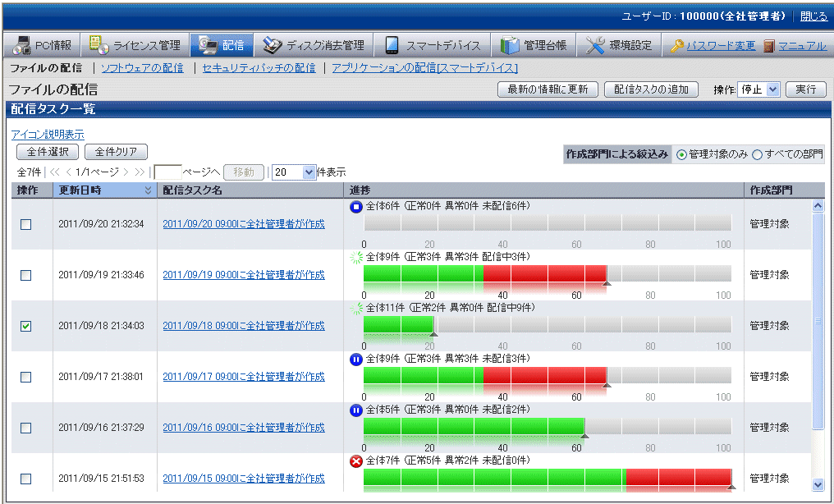Open the 20件表示 page size dropdown

click(294, 172)
